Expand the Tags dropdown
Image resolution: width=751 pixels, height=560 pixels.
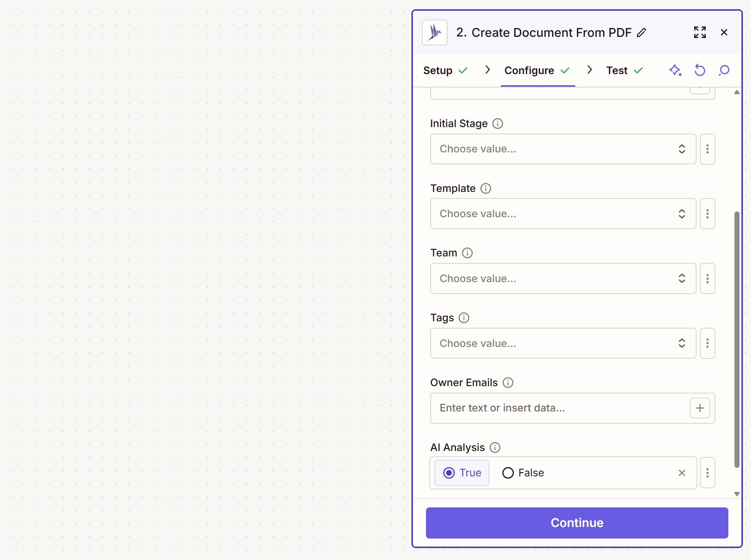(x=563, y=344)
